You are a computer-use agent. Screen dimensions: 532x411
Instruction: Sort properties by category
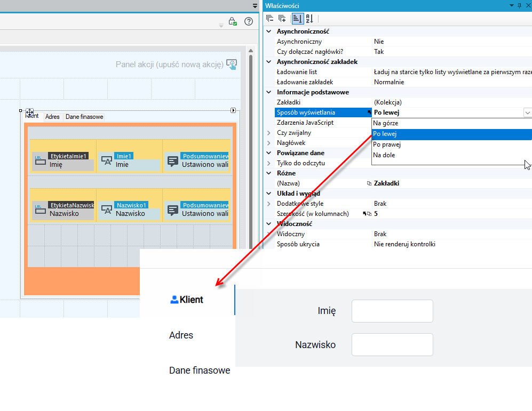point(298,19)
